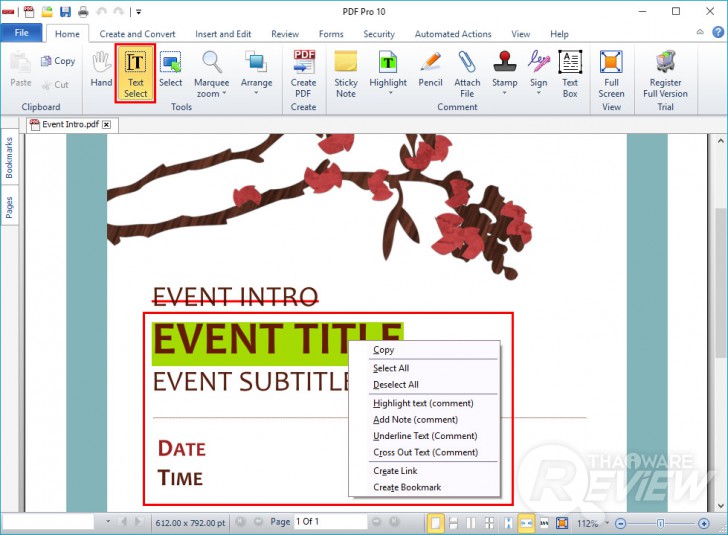Screen dimensions: 728x535
Task: Enter Full Screen view
Action: click(611, 73)
